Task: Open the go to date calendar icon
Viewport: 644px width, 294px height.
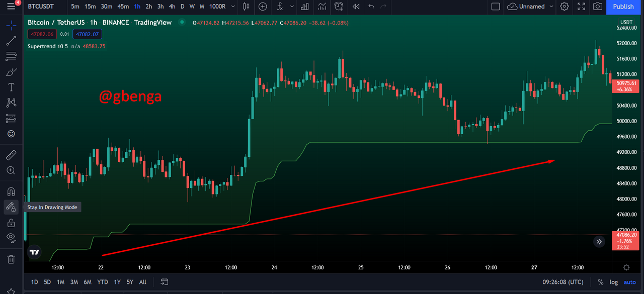Action: (165, 282)
